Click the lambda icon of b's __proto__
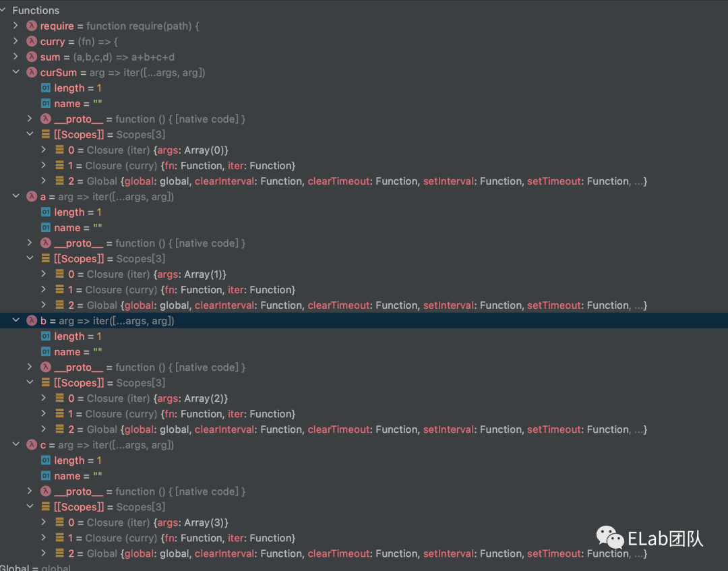728x571 pixels. [x=46, y=367]
